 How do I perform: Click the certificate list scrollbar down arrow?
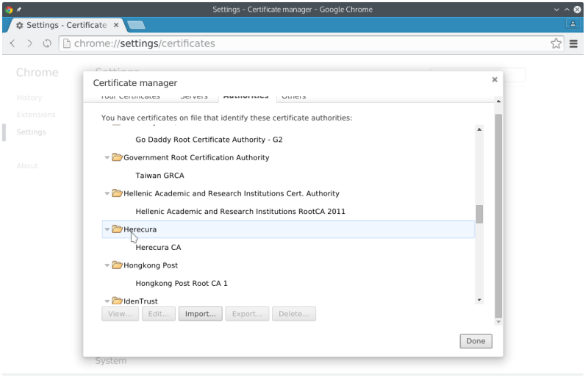pyautogui.click(x=479, y=300)
